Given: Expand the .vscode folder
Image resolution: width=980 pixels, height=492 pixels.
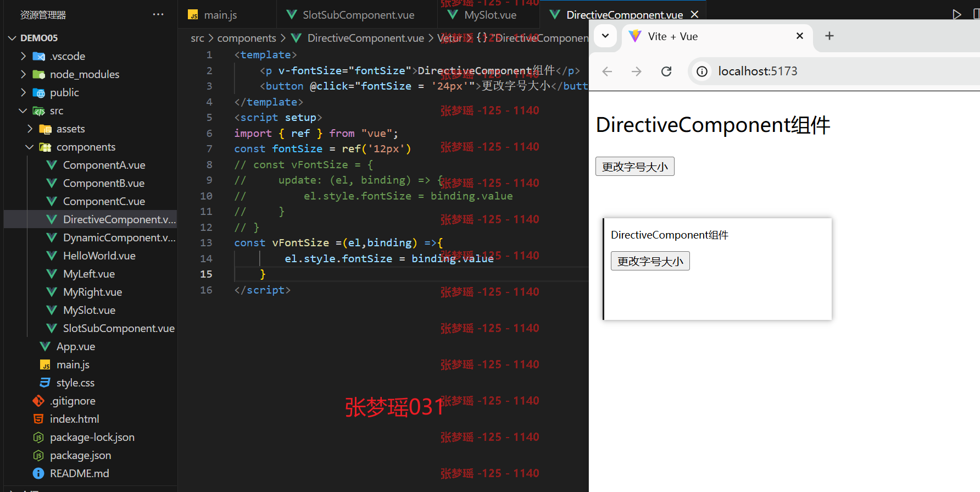Looking at the screenshot, I should (23, 56).
